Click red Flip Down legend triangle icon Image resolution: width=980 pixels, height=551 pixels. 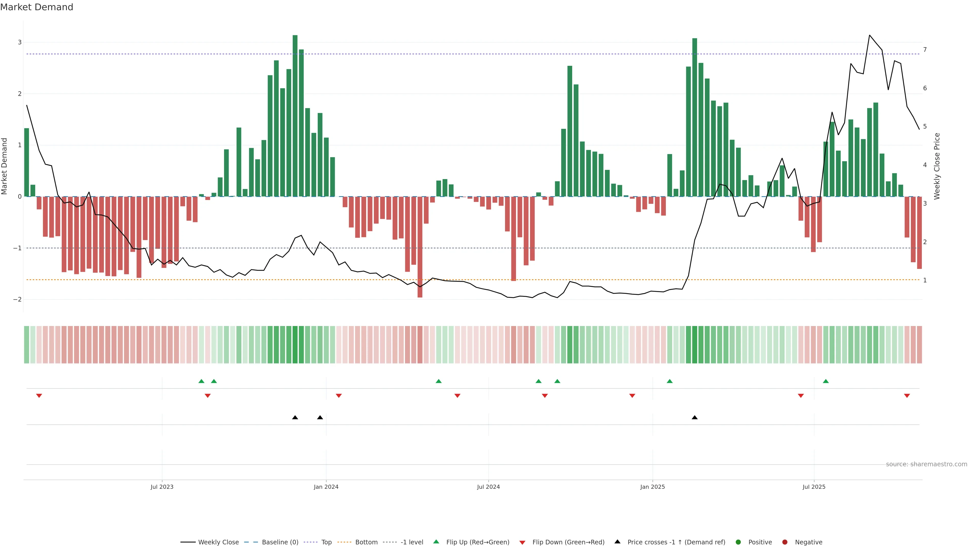point(522,543)
